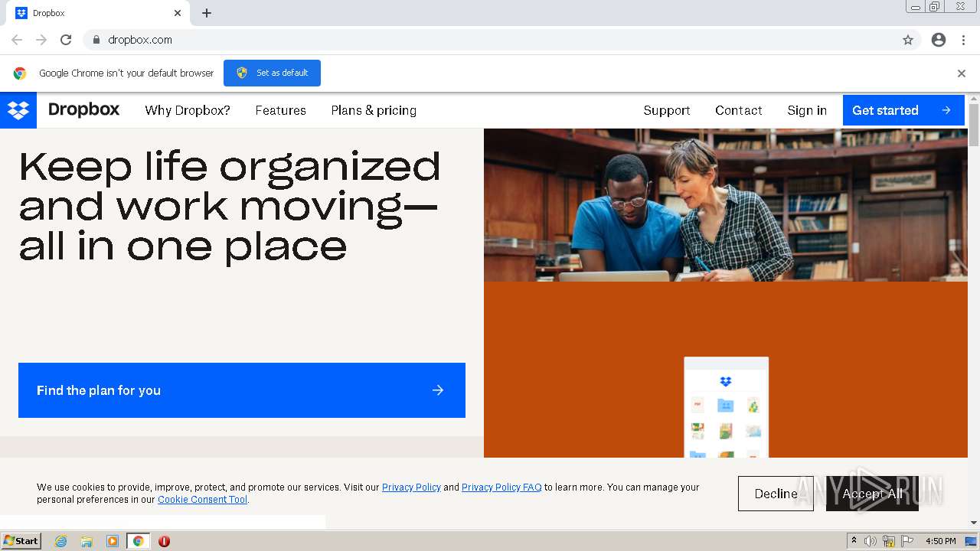Accept all cookies
Viewport: 980px width, 551px height.
[x=872, y=494]
